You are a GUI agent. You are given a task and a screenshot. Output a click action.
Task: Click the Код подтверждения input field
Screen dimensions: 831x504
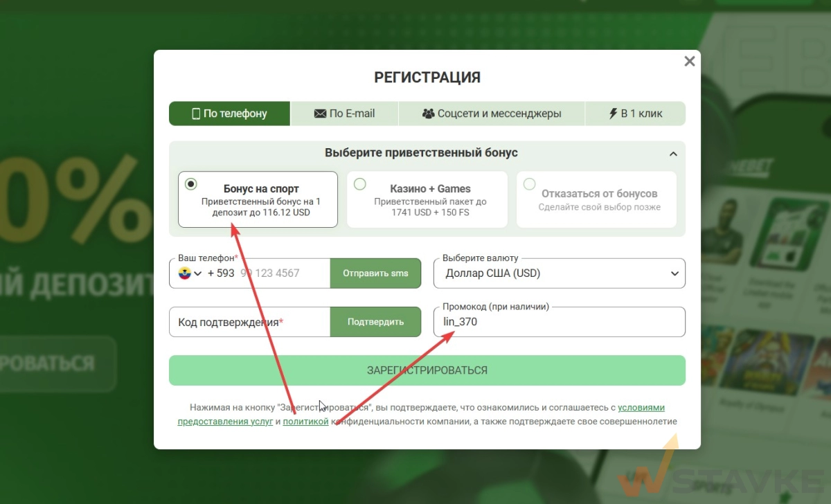[249, 322]
